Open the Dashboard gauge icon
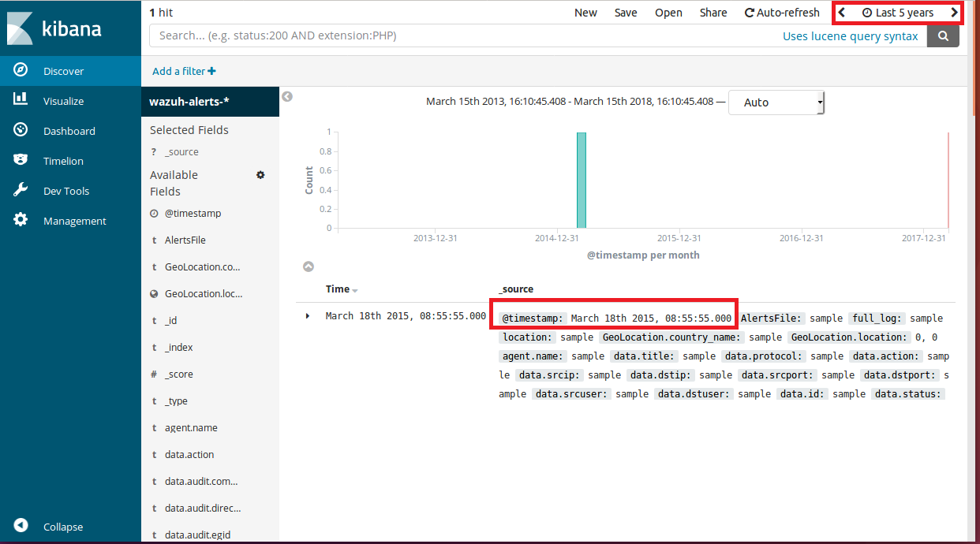 [21, 130]
